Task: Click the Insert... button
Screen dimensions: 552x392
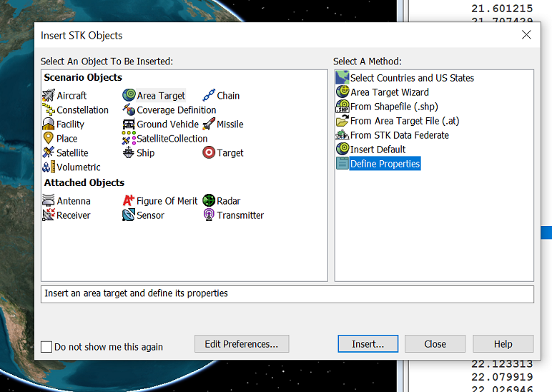Action: tap(368, 344)
